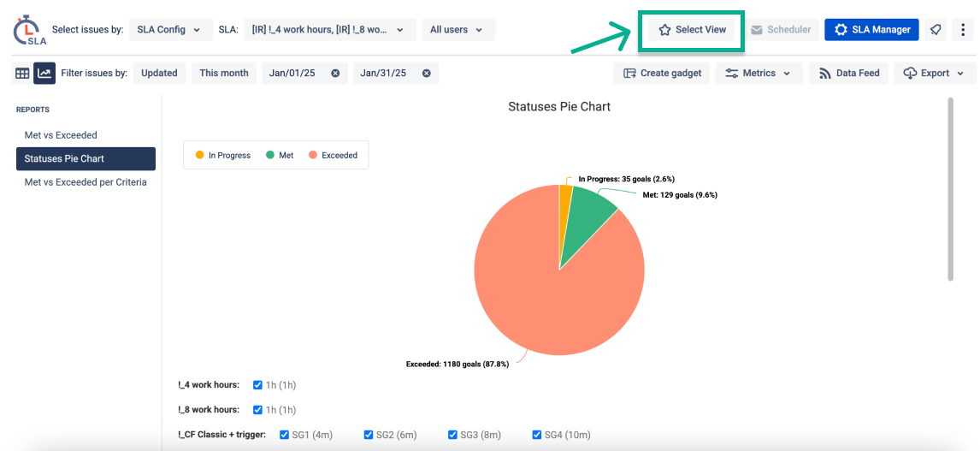The width and height of the screenshot is (980, 451).
Task: Click the Select View button
Action: point(692,30)
